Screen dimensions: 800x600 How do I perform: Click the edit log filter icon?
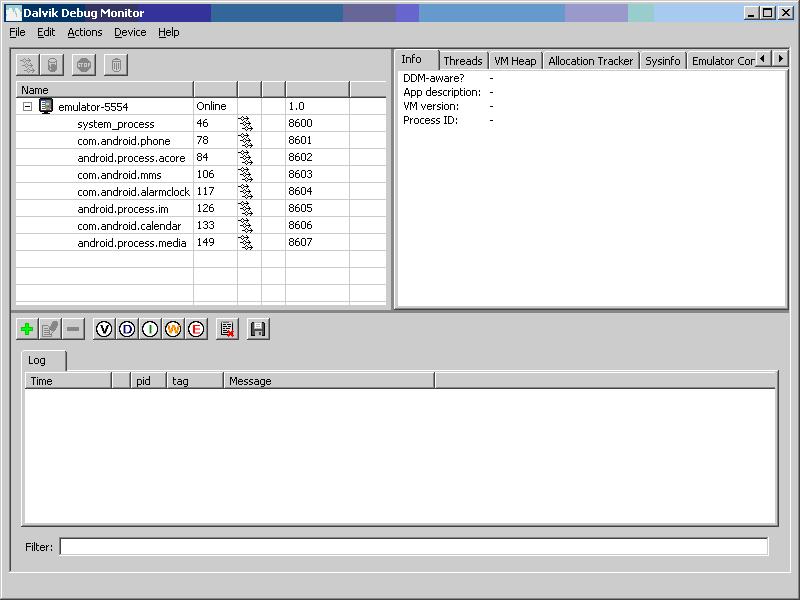coord(50,329)
